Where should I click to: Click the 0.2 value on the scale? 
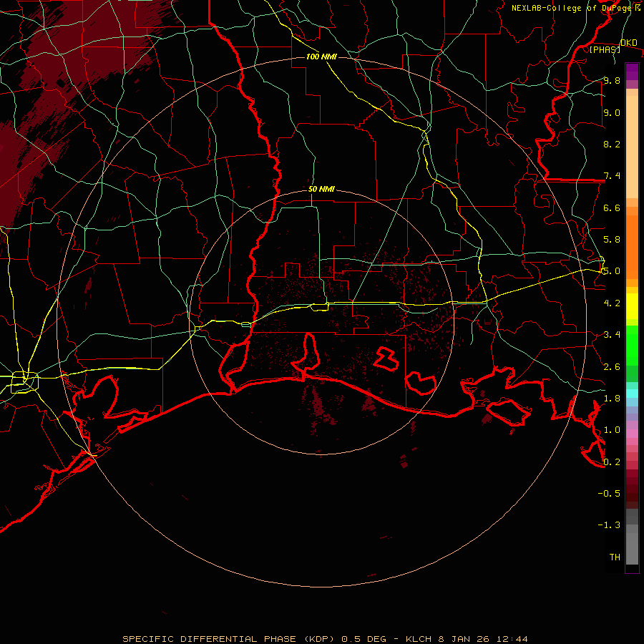[612, 462]
